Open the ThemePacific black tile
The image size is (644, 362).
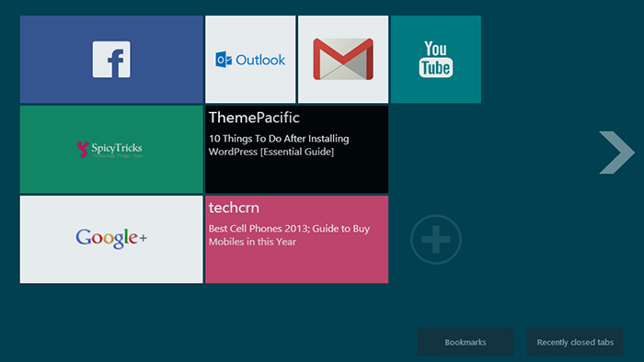pyautogui.click(x=297, y=149)
